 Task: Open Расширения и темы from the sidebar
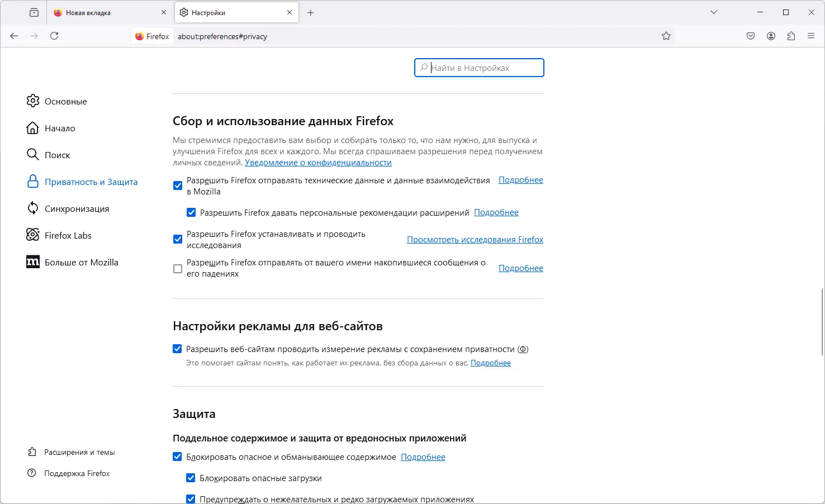[79, 452]
